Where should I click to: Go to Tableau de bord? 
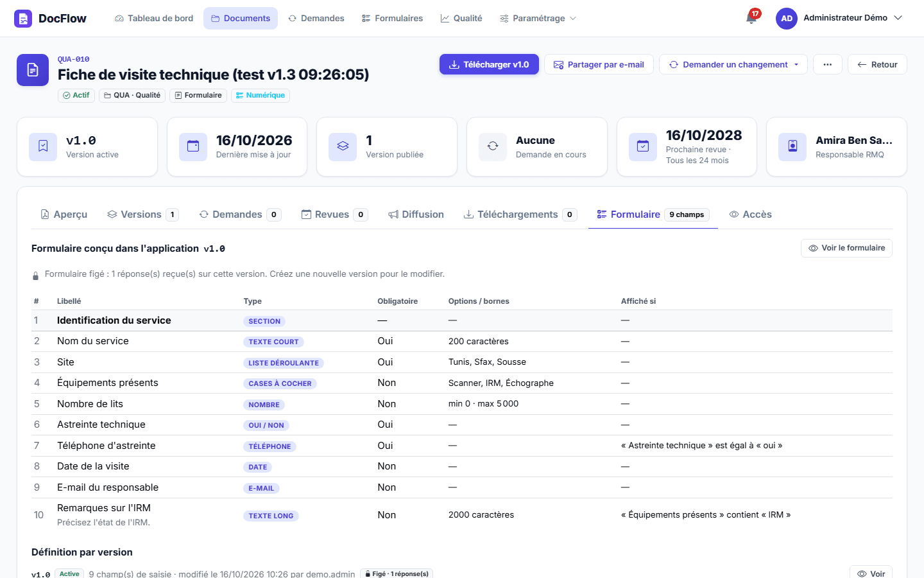pos(154,19)
